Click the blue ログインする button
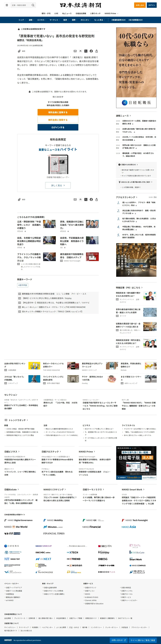The height and width of the screenshot is (644, 161). tap(58, 127)
